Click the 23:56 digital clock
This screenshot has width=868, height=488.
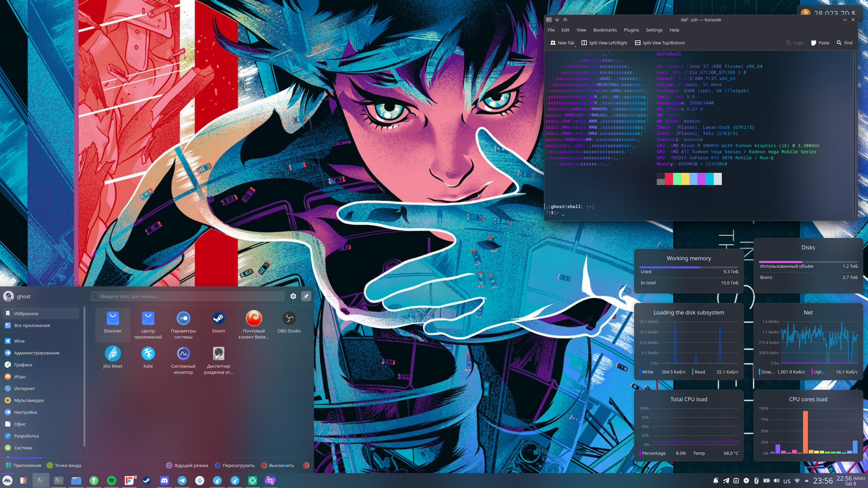tap(823, 481)
